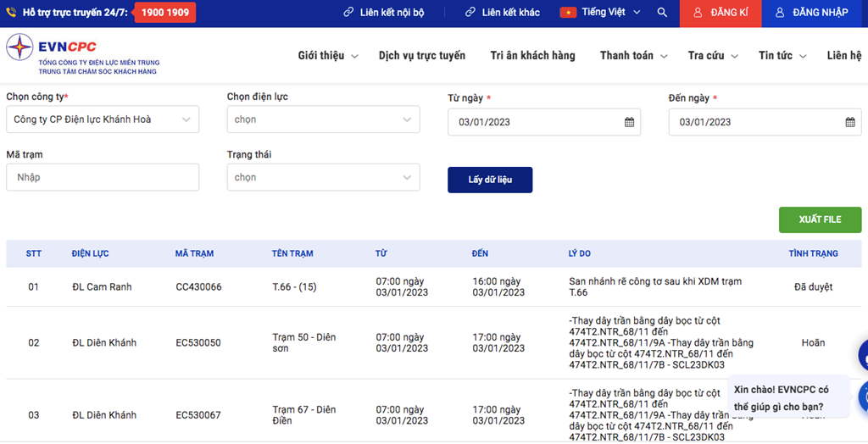Screen dimensions: 868x444
Task: Open the Trạng thái dropdown
Action: coord(323,177)
